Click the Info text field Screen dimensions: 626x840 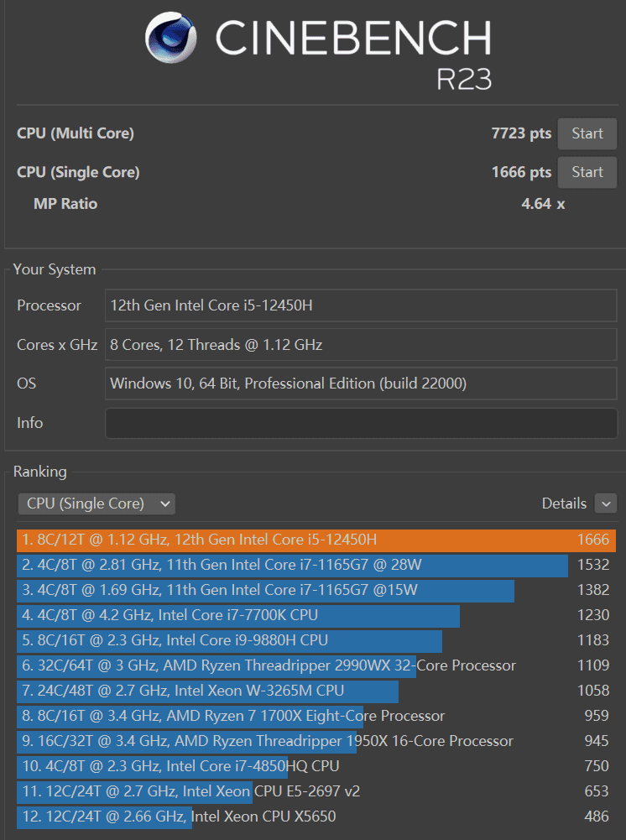pyautogui.click(x=360, y=423)
